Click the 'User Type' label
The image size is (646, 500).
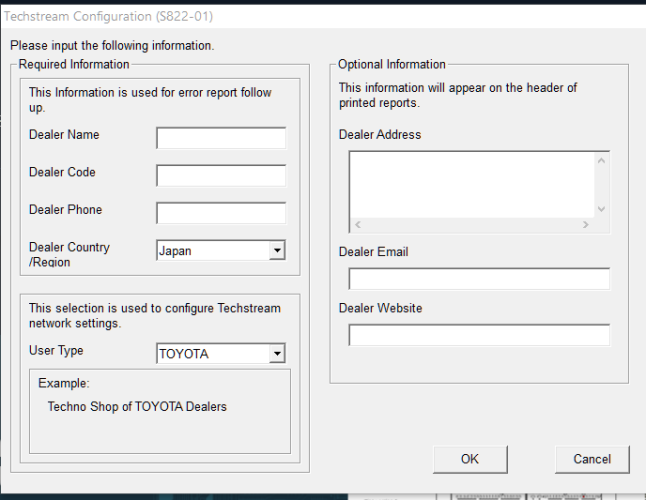click(56, 350)
